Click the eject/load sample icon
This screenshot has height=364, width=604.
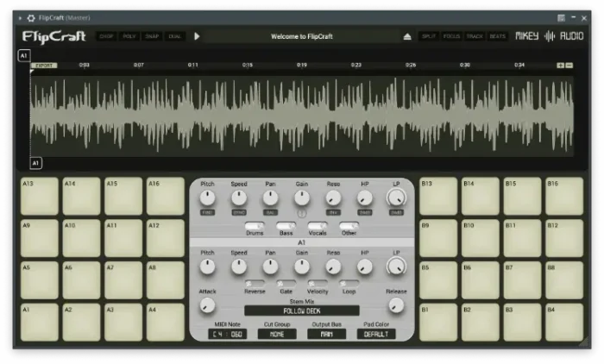pyautogui.click(x=407, y=36)
